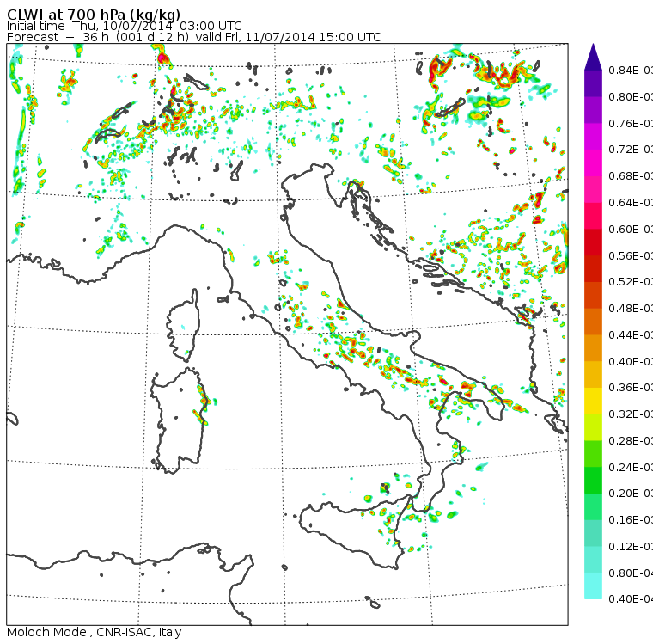Select the 0.56E-03 legend label
This screenshot has width=653, height=644.
[631, 255]
